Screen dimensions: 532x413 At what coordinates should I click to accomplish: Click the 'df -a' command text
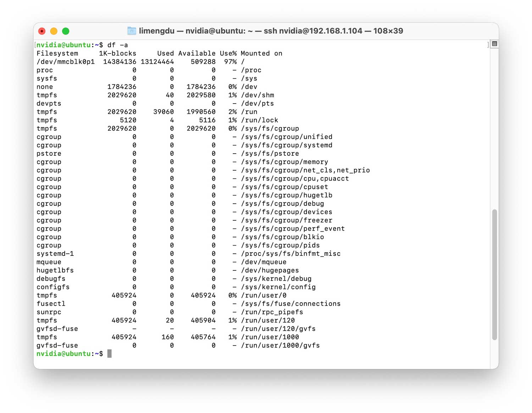[x=117, y=45]
